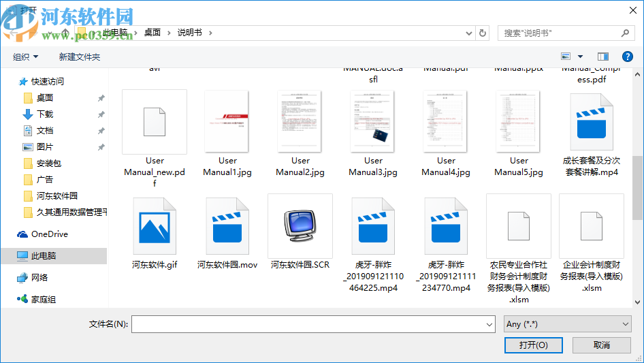Click search magnifier icon

[625, 33]
